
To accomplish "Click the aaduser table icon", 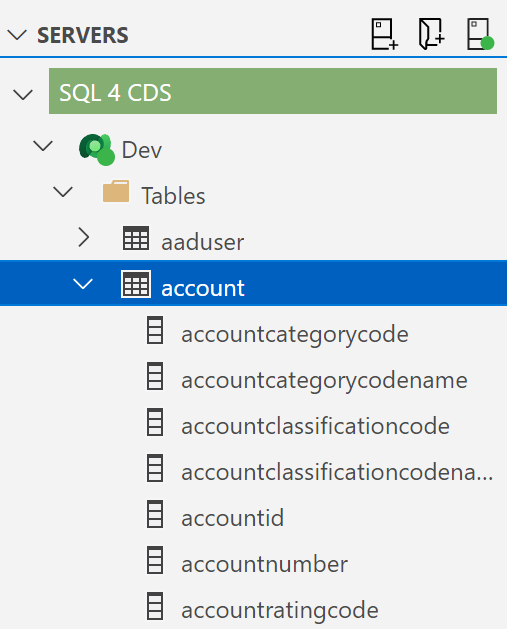I will pyautogui.click(x=136, y=238).
